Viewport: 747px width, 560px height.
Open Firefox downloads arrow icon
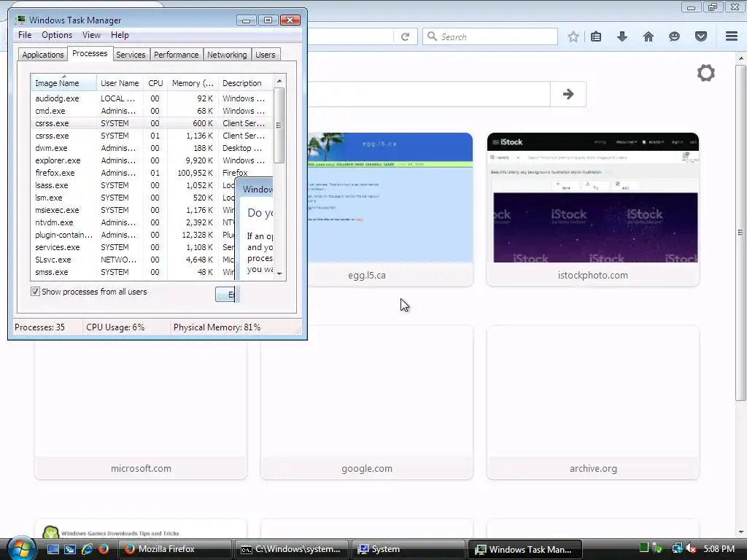622,36
